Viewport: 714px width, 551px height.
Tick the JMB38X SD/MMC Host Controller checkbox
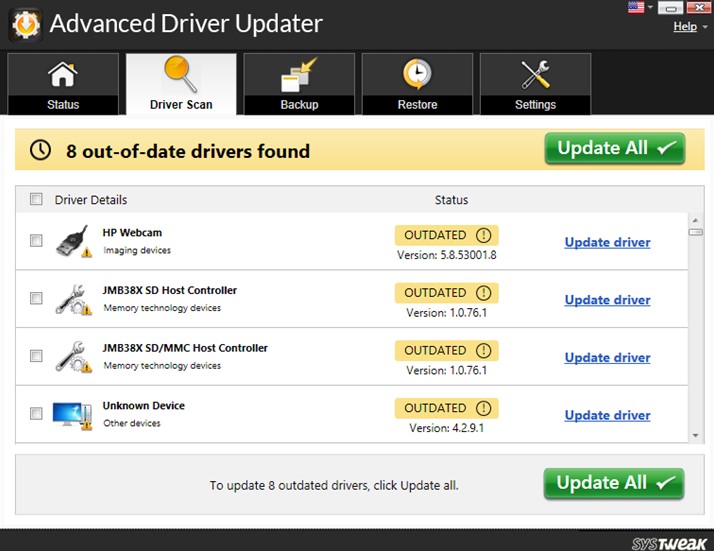(36, 355)
